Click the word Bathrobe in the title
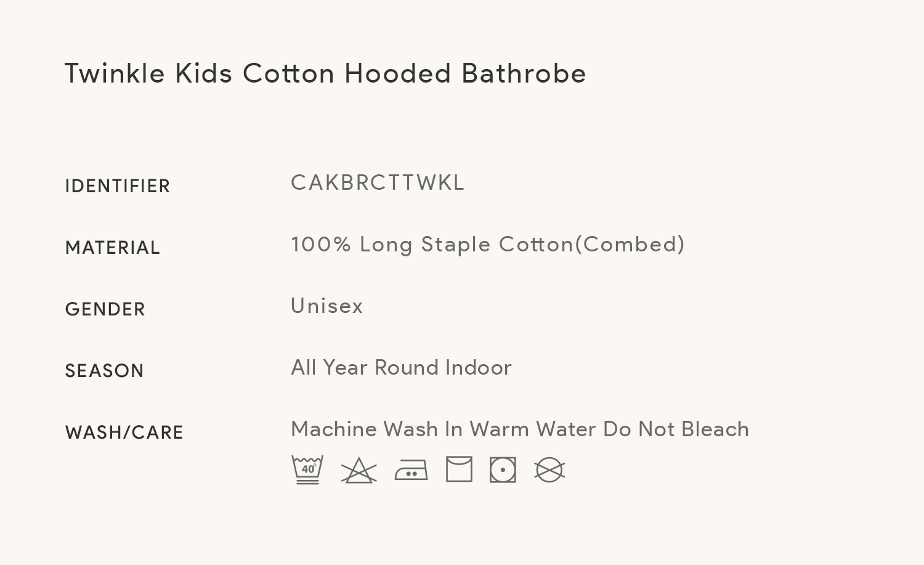924x565 pixels. 524,73
